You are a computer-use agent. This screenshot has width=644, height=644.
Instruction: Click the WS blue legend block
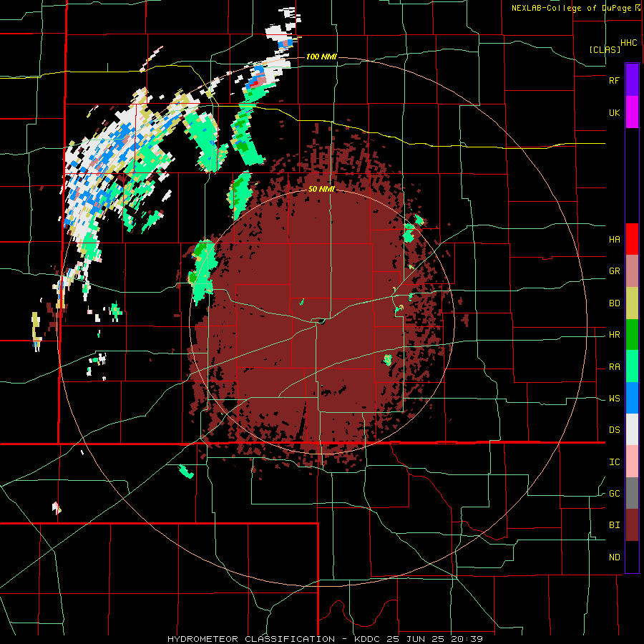632,398
